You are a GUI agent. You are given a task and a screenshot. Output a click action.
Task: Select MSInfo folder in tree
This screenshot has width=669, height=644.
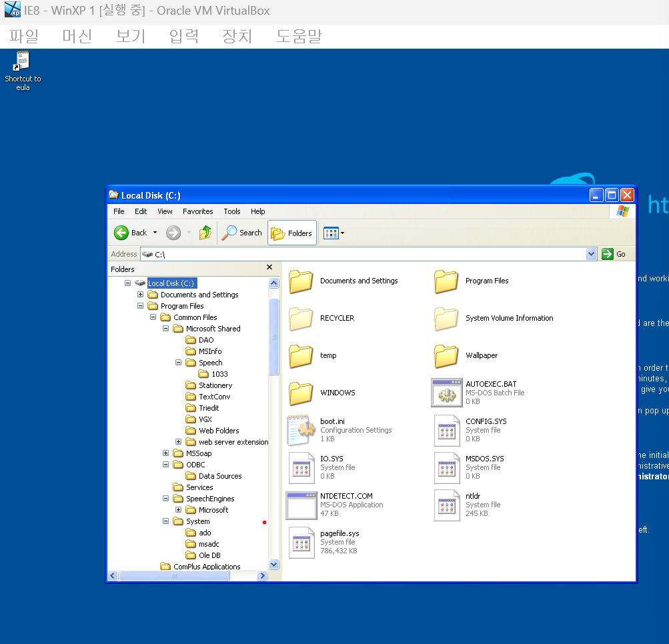click(203, 351)
